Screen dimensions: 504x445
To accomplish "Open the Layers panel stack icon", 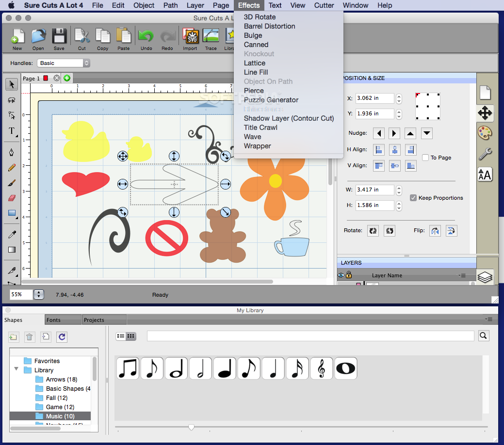I will 485,277.
